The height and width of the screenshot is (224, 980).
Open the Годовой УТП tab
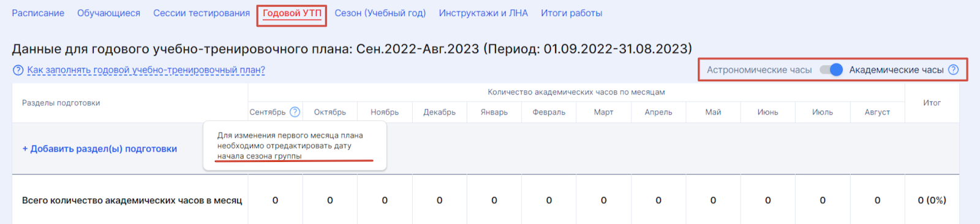292,13
